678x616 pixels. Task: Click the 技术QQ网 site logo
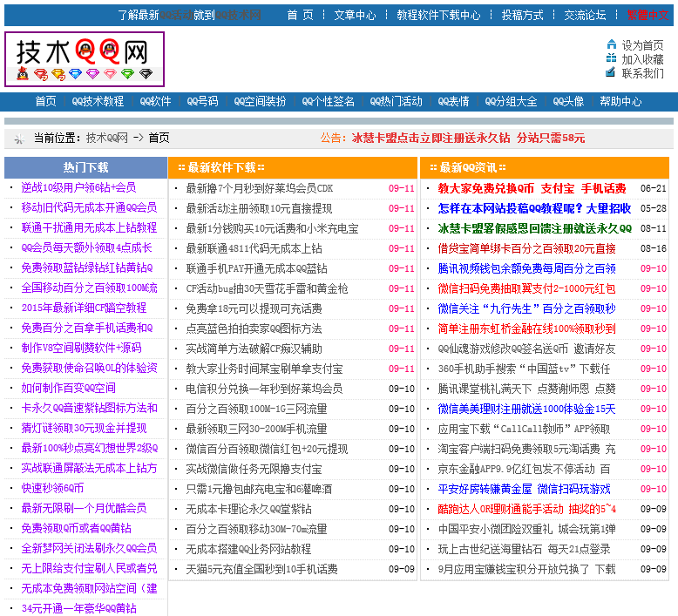(85, 59)
